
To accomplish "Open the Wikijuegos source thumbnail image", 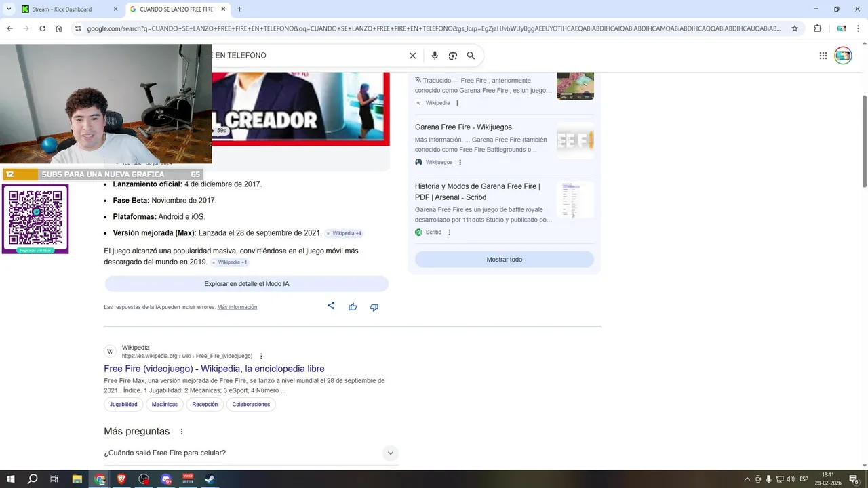I will 575,141.
